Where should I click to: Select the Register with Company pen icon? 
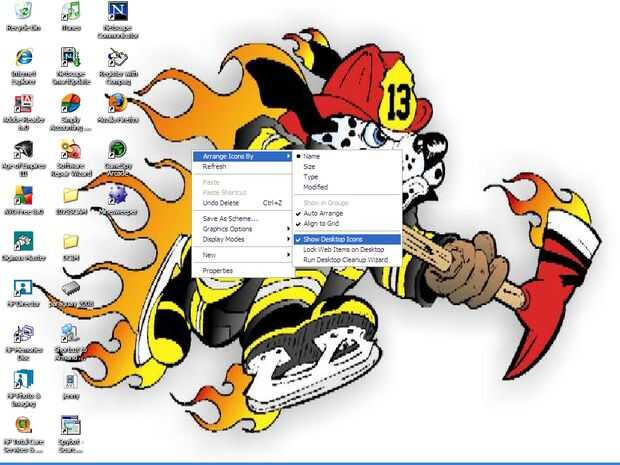pyautogui.click(x=118, y=57)
